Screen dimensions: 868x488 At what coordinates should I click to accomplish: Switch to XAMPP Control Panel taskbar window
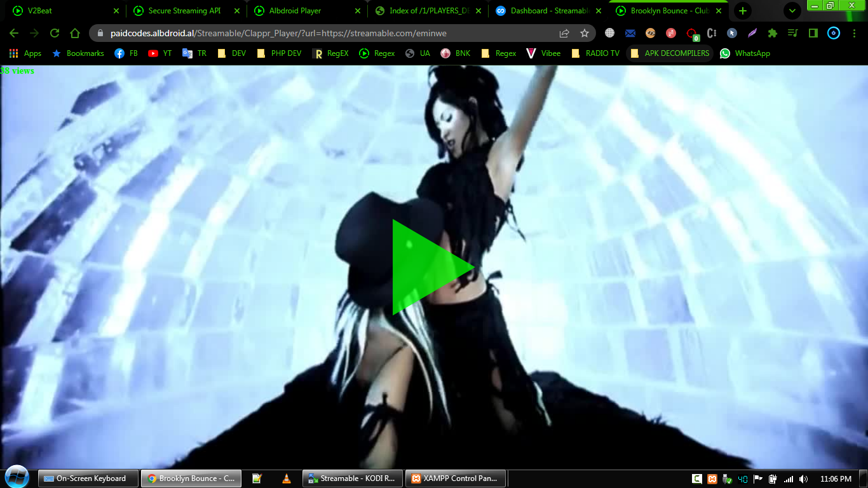456,478
